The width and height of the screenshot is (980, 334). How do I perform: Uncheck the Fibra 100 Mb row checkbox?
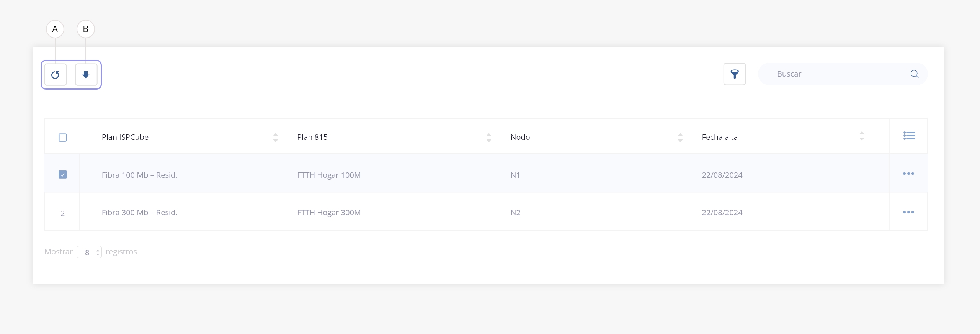pyautogui.click(x=63, y=175)
